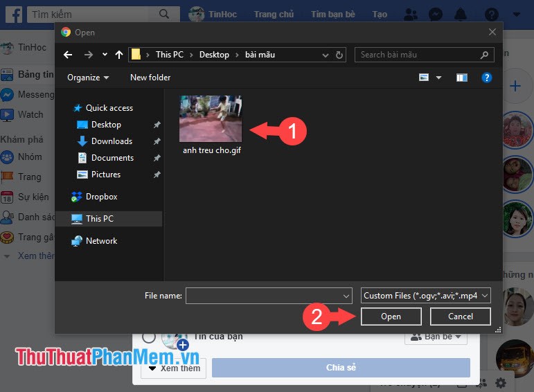Select bài mẫu in the address path
Screen dimensions: 534x392
coord(260,55)
